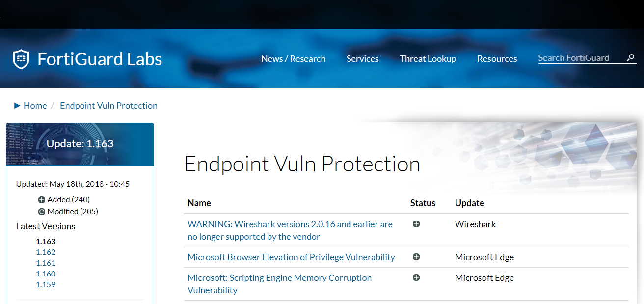Go to Home breadcrumb link
The width and height of the screenshot is (644, 304).
click(35, 105)
